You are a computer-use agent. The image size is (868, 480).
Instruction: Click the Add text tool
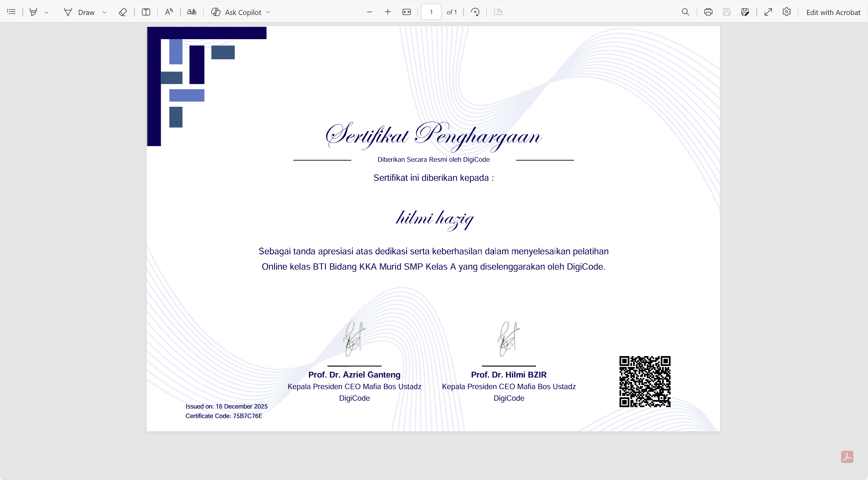point(146,12)
